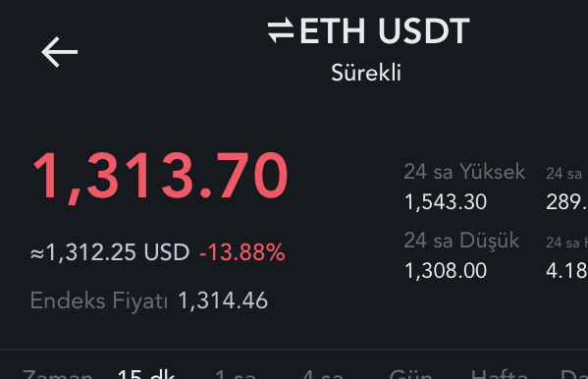The width and height of the screenshot is (588, 379).
Task: Select the Sürekli contract type label
Action: click(366, 73)
